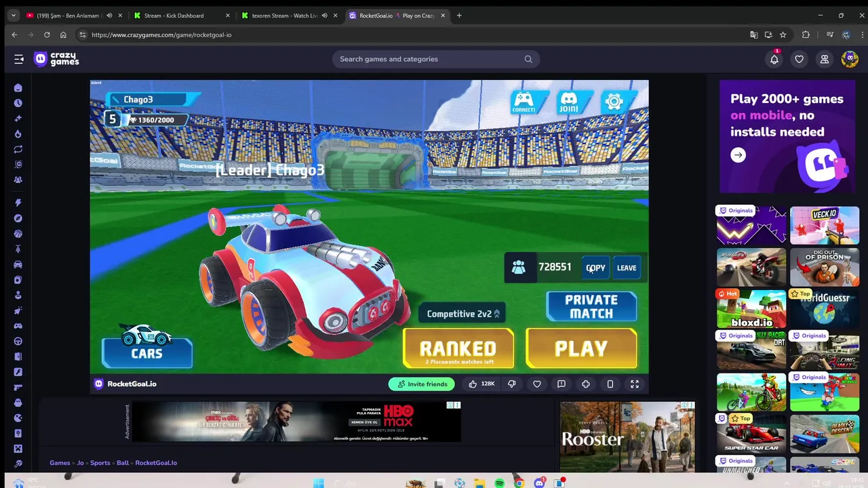This screenshot has width=868, height=488.
Task: Open Driving steering-wheel icon in sidebar
Action: 18,342
